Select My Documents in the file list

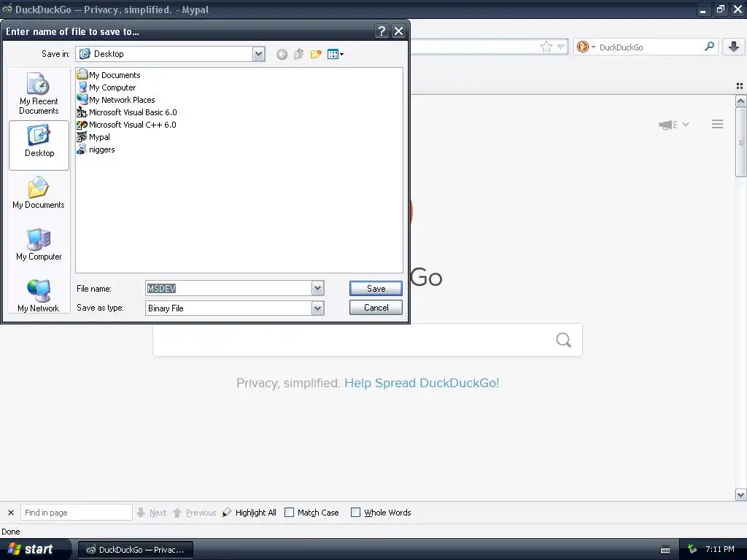coord(109,75)
